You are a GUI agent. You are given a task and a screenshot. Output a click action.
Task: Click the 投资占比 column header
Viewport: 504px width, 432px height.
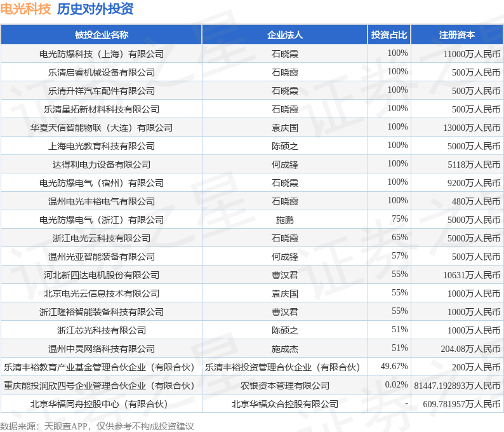(389, 34)
